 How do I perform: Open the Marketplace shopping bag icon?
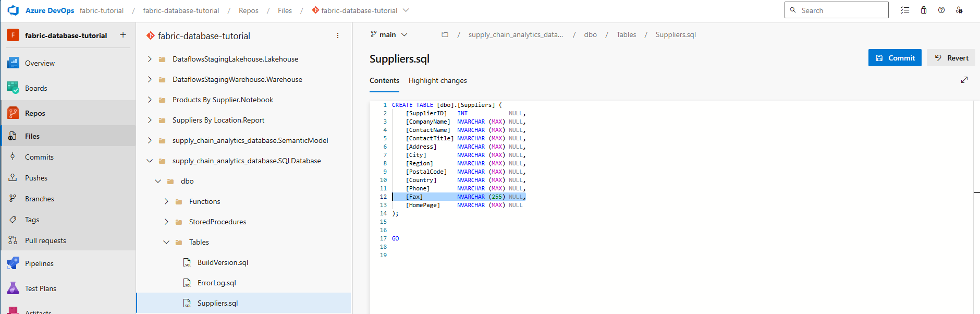click(923, 10)
